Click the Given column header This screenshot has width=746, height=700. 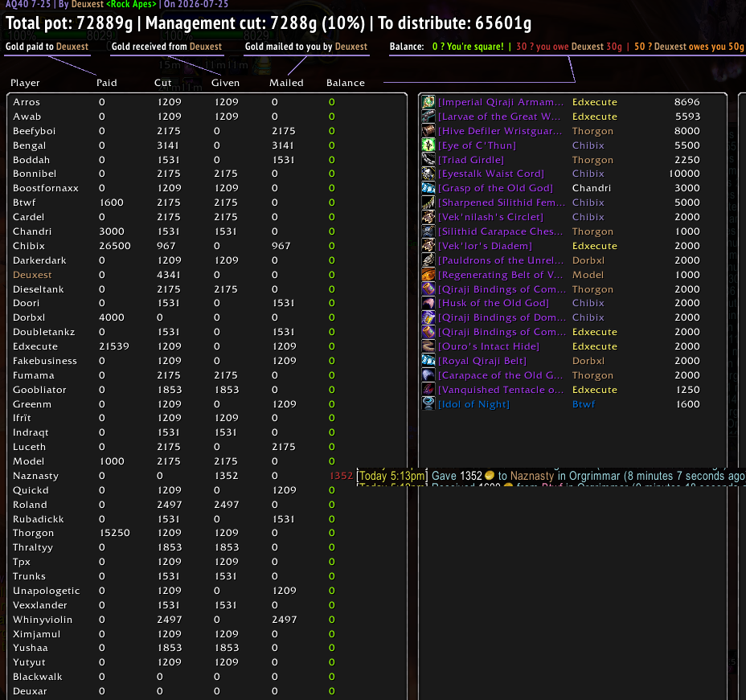[x=226, y=83]
